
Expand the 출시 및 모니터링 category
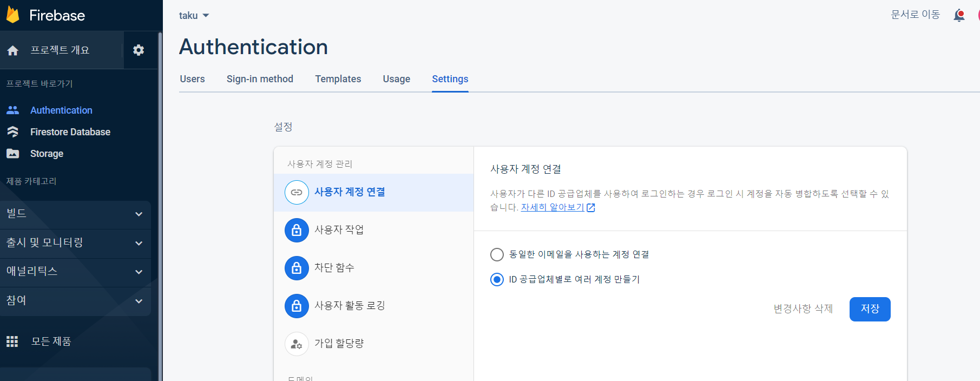pos(75,243)
